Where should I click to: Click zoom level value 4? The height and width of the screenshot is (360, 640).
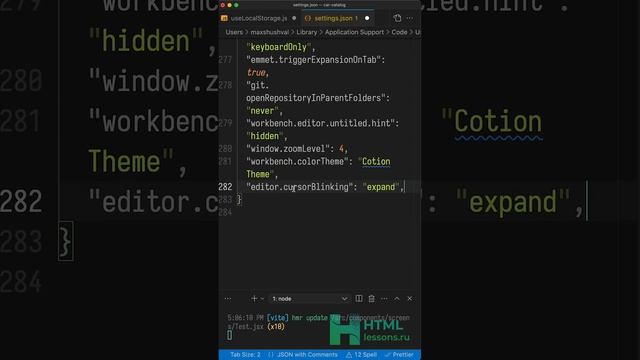pos(341,149)
